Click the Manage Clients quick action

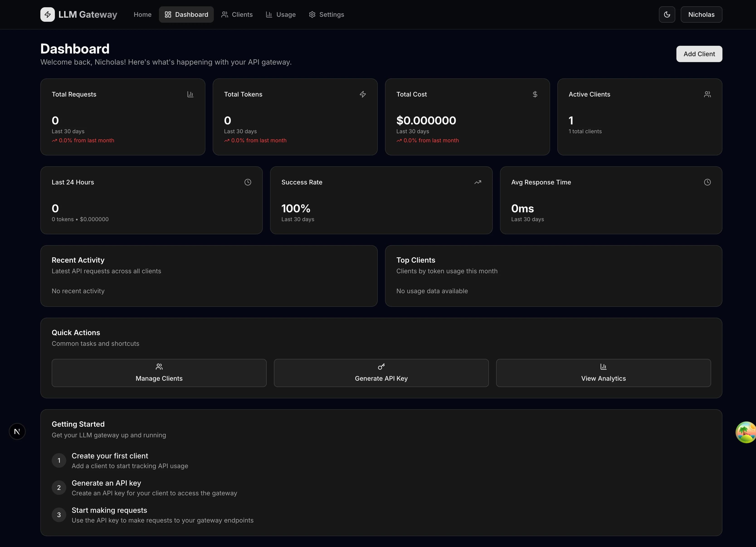pos(159,373)
